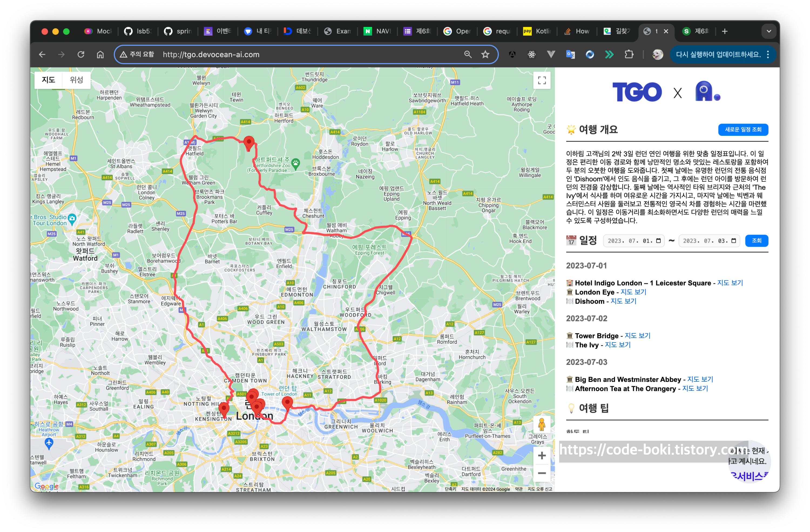Click the map zoom in plus button

click(541, 455)
